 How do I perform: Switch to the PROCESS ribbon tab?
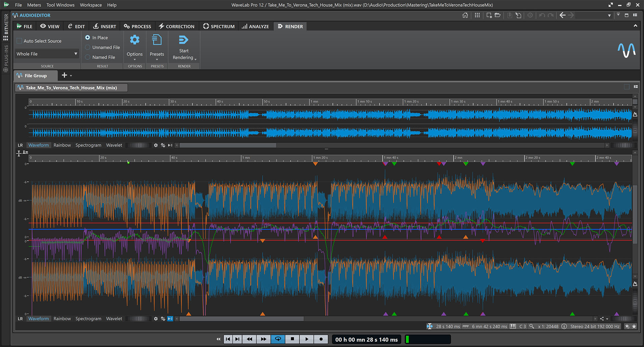coord(138,26)
